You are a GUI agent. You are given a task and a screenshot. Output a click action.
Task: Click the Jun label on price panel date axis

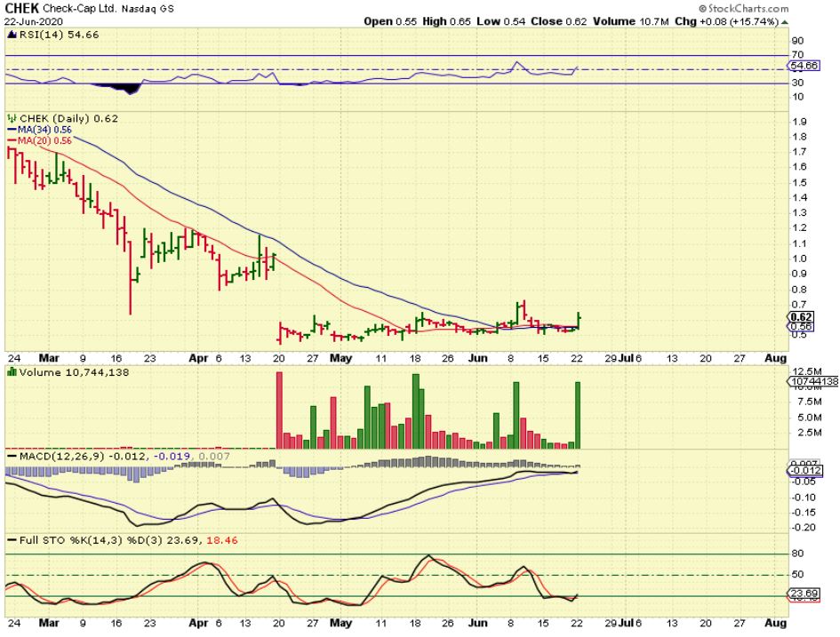[478, 357]
